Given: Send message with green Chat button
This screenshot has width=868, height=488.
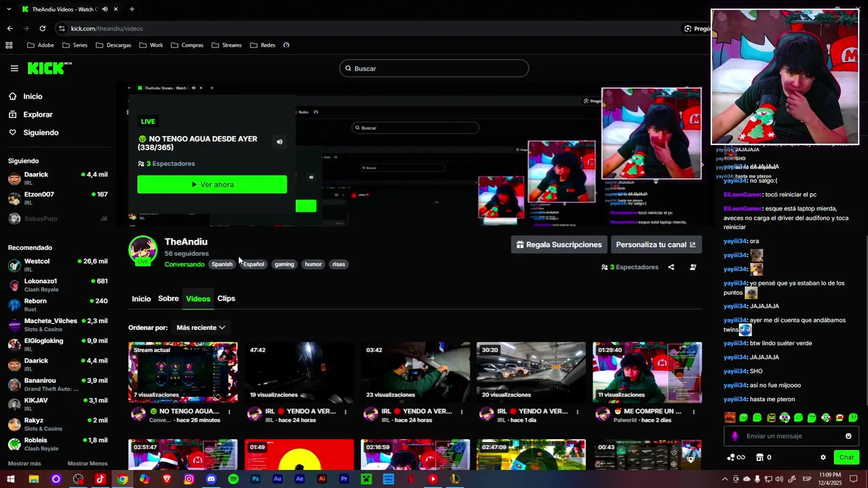Looking at the screenshot, I should [x=846, y=457].
